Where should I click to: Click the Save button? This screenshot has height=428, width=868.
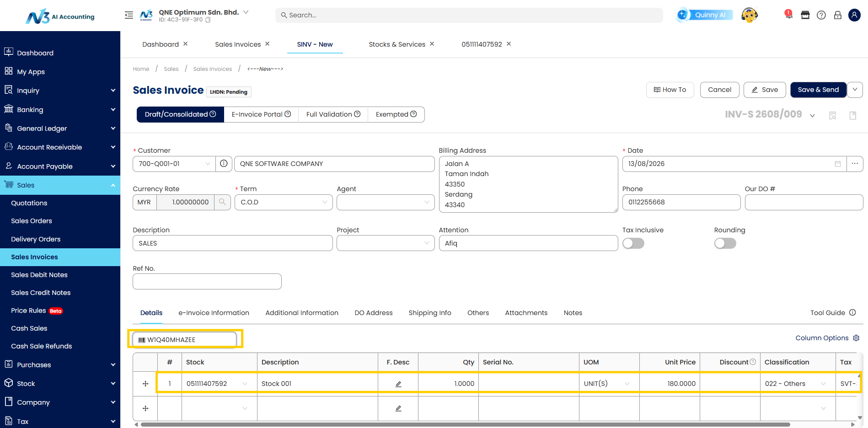click(765, 90)
